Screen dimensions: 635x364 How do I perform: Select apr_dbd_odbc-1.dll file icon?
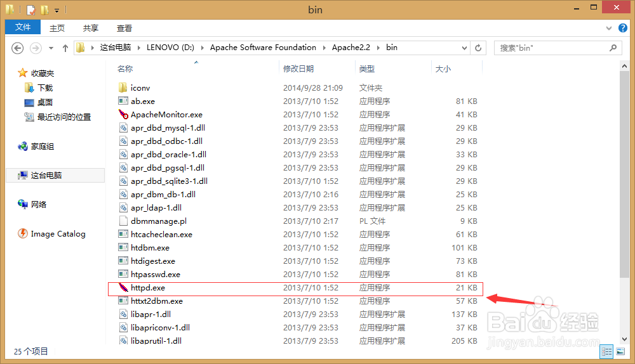click(123, 141)
